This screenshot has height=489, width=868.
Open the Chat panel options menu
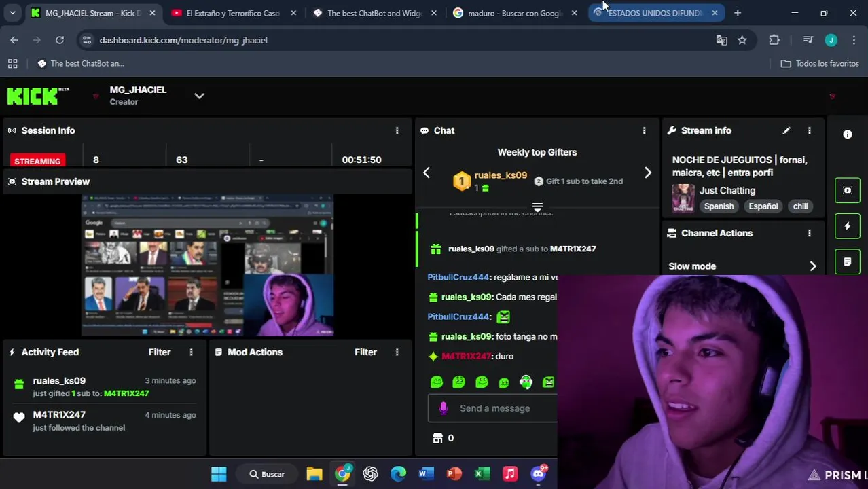click(x=644, y=130)
